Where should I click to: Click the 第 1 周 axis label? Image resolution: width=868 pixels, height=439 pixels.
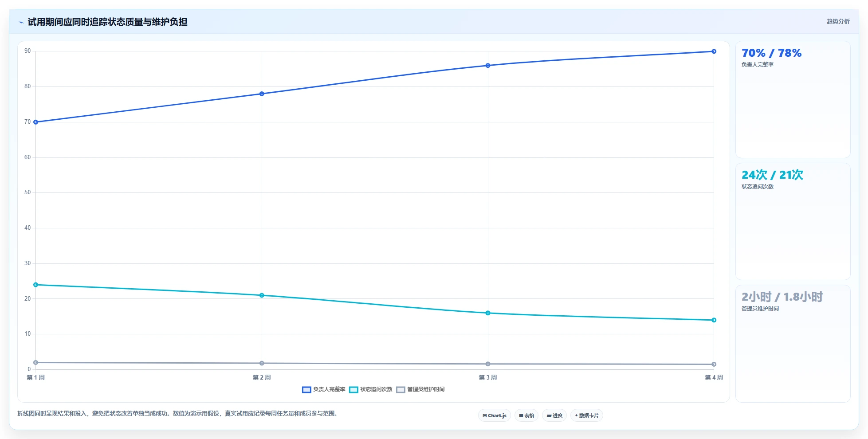coord(36,377)
